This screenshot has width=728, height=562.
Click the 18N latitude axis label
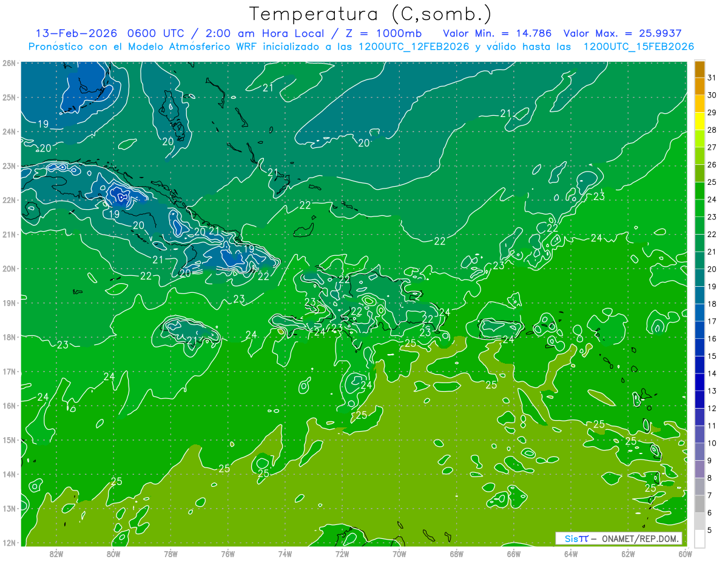pyautogui.click(x=8, y=337)
